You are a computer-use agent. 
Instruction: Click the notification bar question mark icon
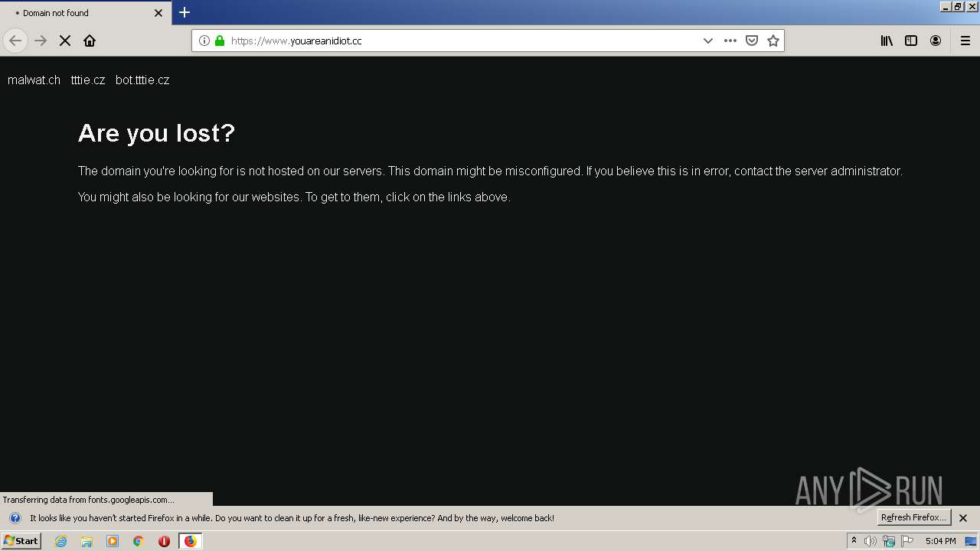pos(15,518)
